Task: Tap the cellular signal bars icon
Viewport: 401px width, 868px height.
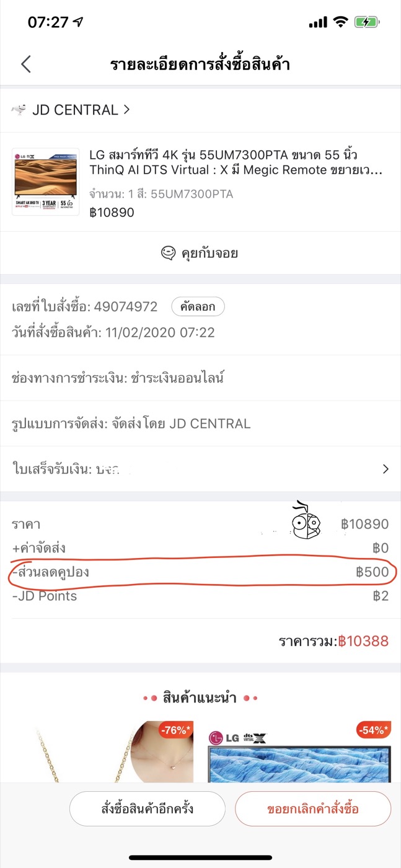Action: tap(317, 22)
